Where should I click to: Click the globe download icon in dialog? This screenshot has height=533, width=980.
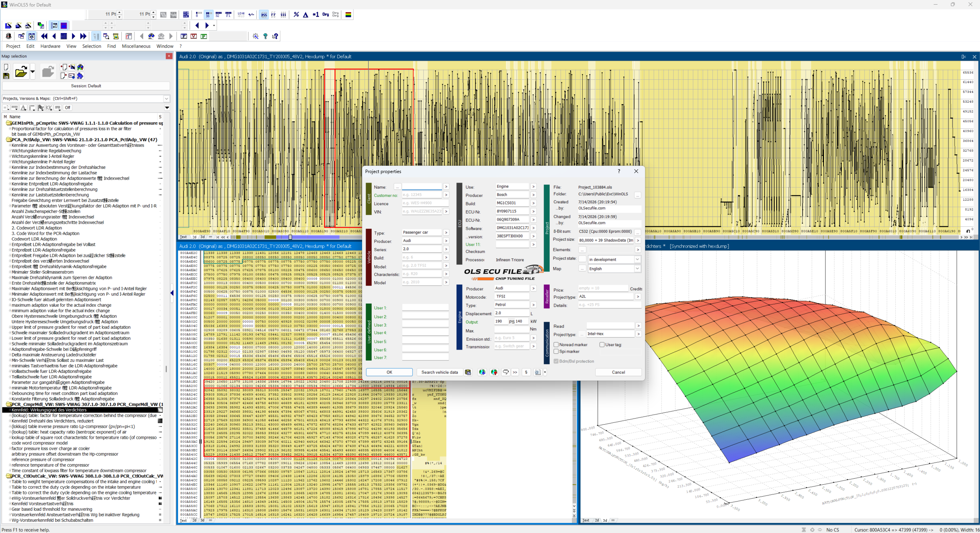(x=482, y=372)
